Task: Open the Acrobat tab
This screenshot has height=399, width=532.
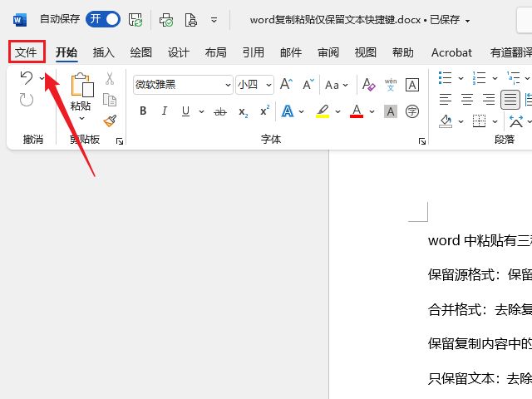Action: click(x=451, y=52)
